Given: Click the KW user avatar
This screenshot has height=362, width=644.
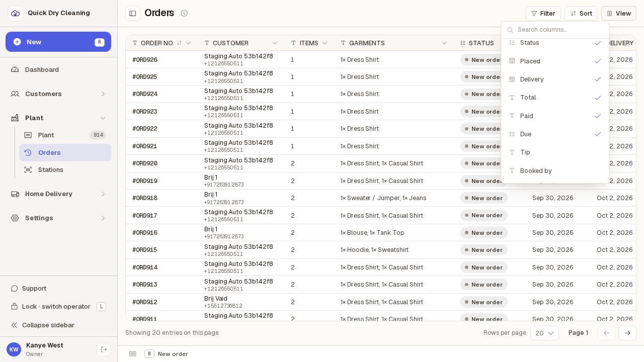Looking at the screenshot, I should [14, 349].
